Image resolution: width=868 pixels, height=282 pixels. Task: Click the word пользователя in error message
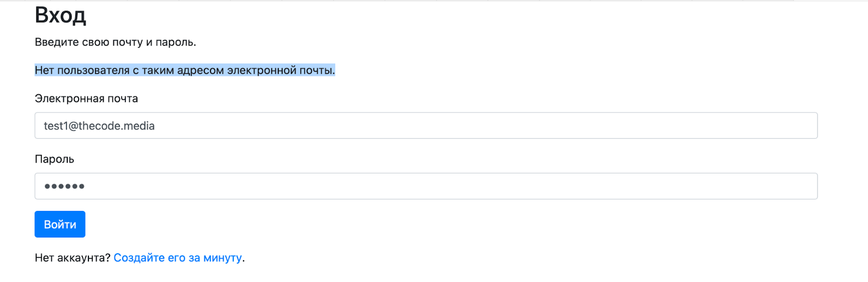point(93,70)
